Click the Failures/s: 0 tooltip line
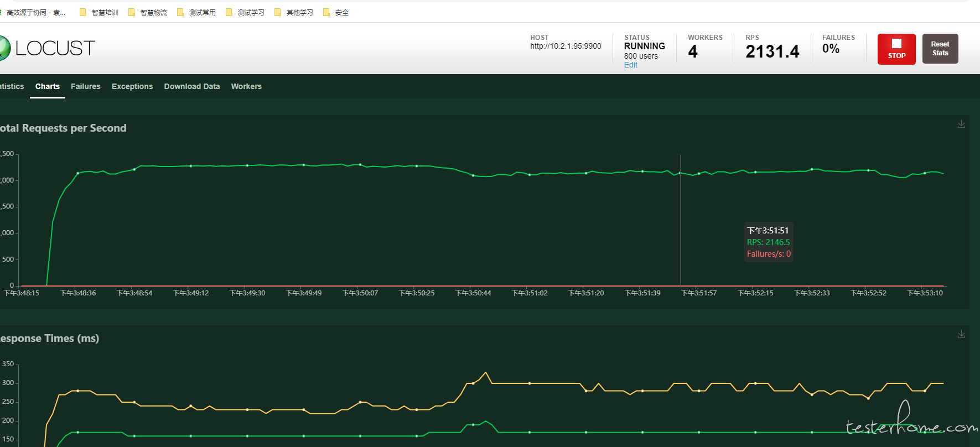The height and width of the screenshot is (447, 980). pyautogui.click(x=769, y=254)
